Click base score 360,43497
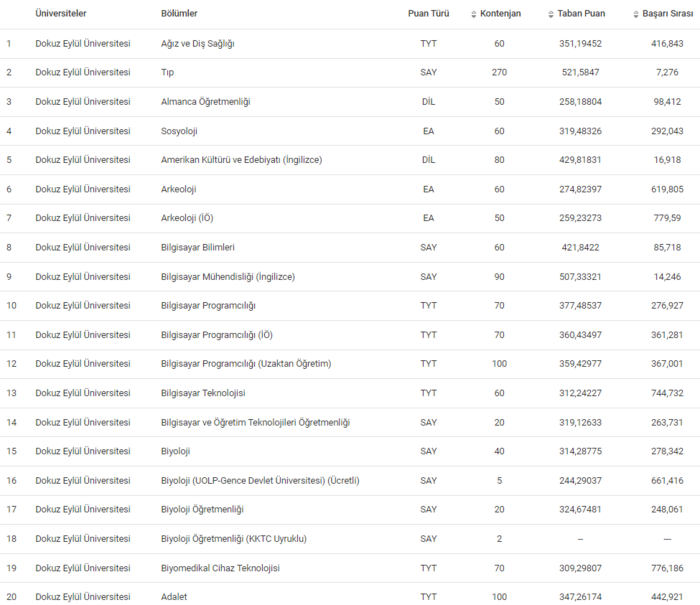 coord(580,335)
